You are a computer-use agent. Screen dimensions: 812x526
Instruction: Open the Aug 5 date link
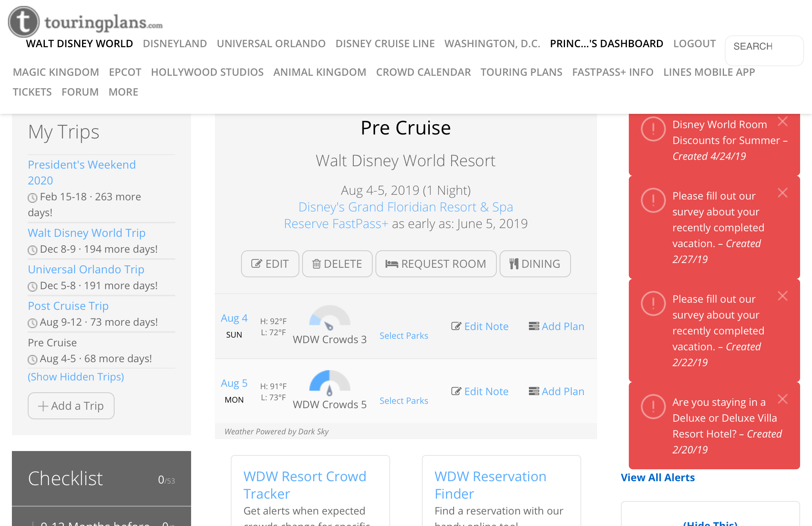click(x=234, y=383)
